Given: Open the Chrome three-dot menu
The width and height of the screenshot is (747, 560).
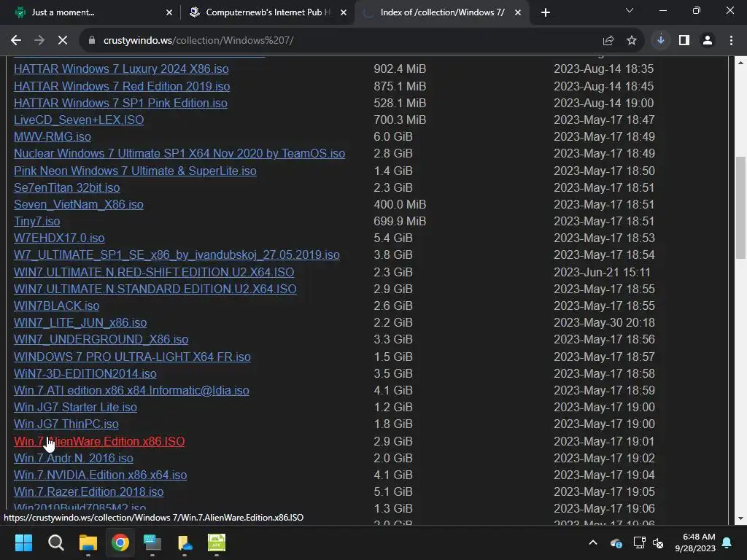Looking at the screenshot, I should tap(731, 41).
